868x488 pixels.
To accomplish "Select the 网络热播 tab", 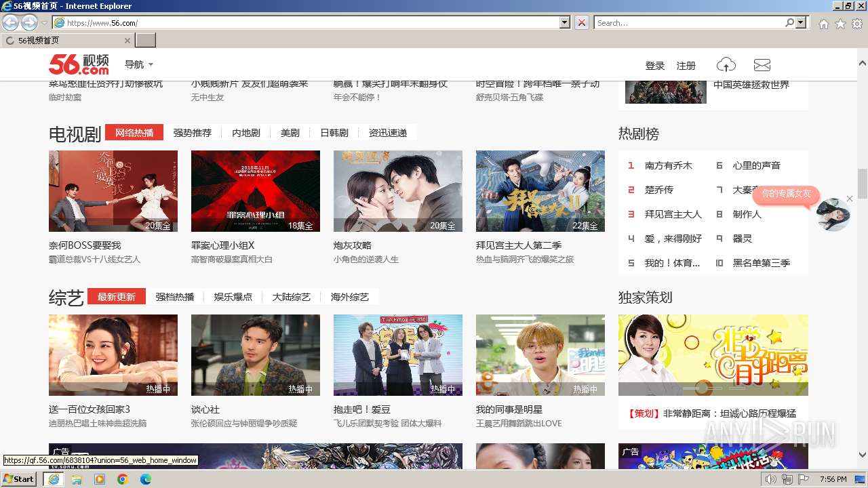I will [134, 133].
